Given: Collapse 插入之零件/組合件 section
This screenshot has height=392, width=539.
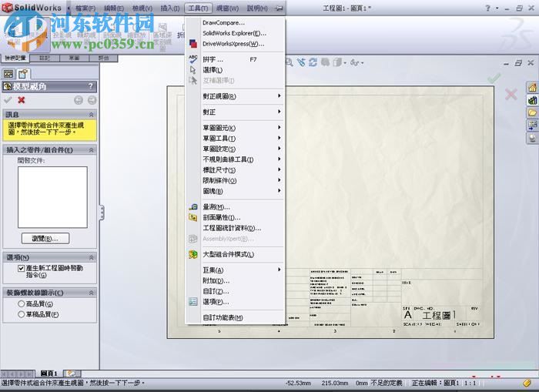Looking at the screenshot, I should click(x=91, y=150).
